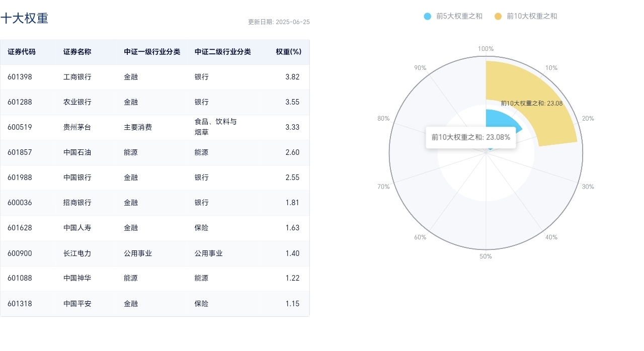Screen dimensions: 644x351
Task: Select stock code 601288
Action: click(20, 102)
